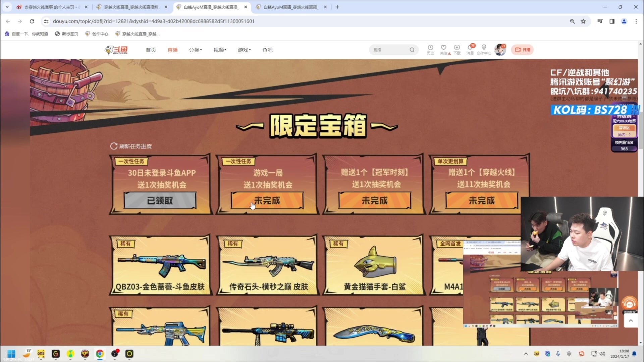This screenshot has width=644, height=362.
Task: Open the media control icon in Chrome toolbar
Action: [600, 21]
